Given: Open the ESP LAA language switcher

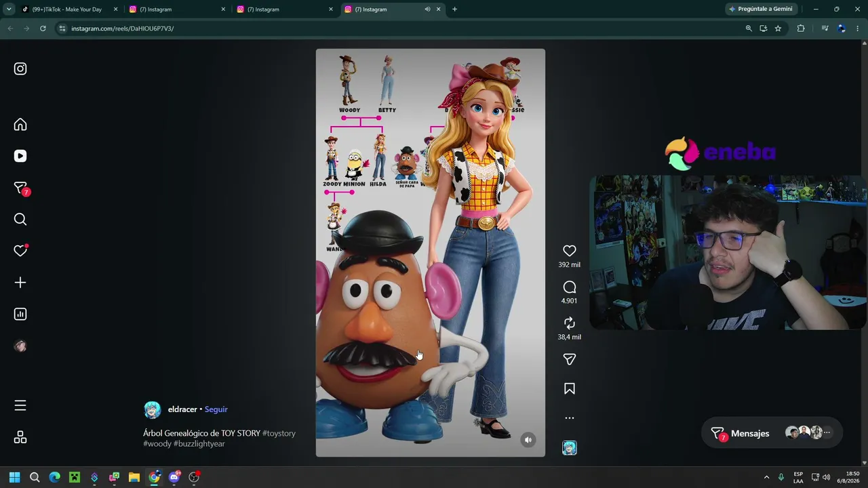Looking at the screenshot, I should pos(798,477).
